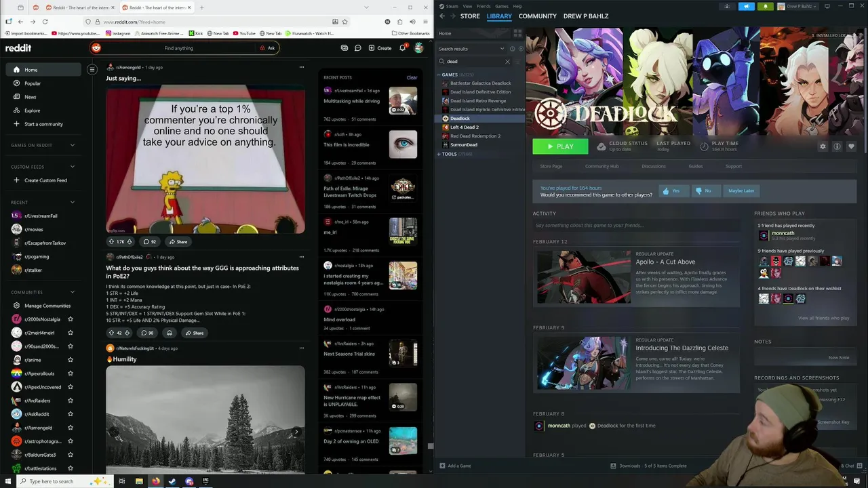Show Deadlock game info icon

pos(837,146)
